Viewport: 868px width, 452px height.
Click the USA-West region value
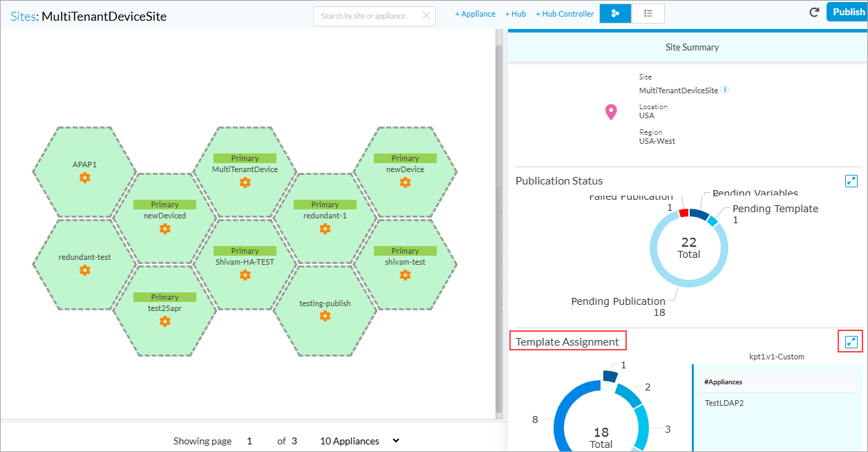tap(657, 141)
